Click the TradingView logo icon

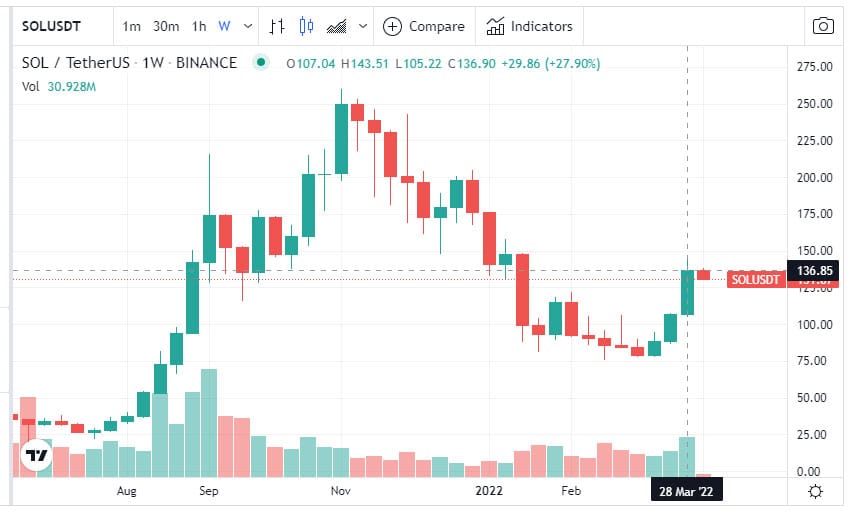click(x=37, y=455)
